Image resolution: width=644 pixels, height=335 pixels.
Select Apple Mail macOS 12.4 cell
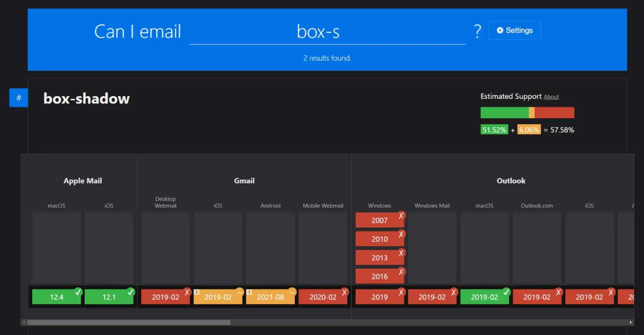point(57,297)
